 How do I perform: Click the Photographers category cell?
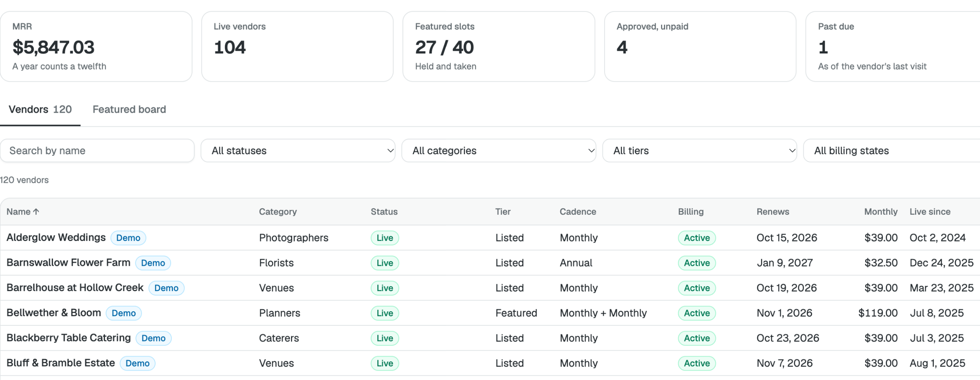[x=293, y=238]
